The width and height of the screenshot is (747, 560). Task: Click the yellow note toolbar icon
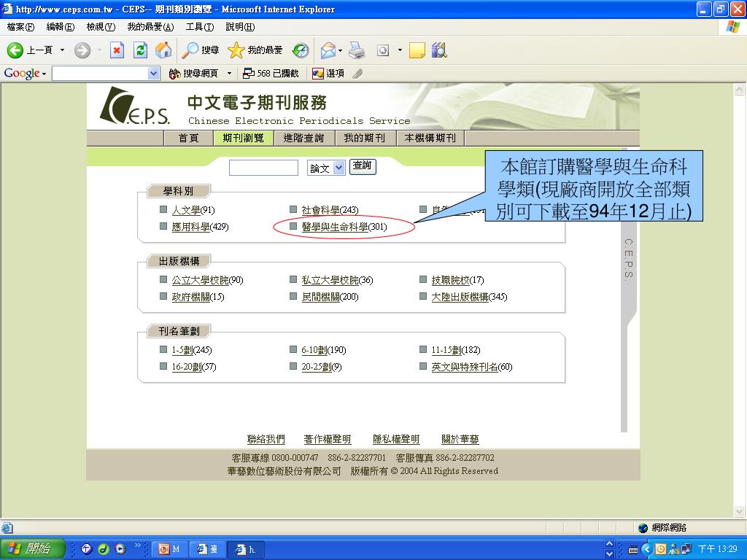click(x=417, y=50)
